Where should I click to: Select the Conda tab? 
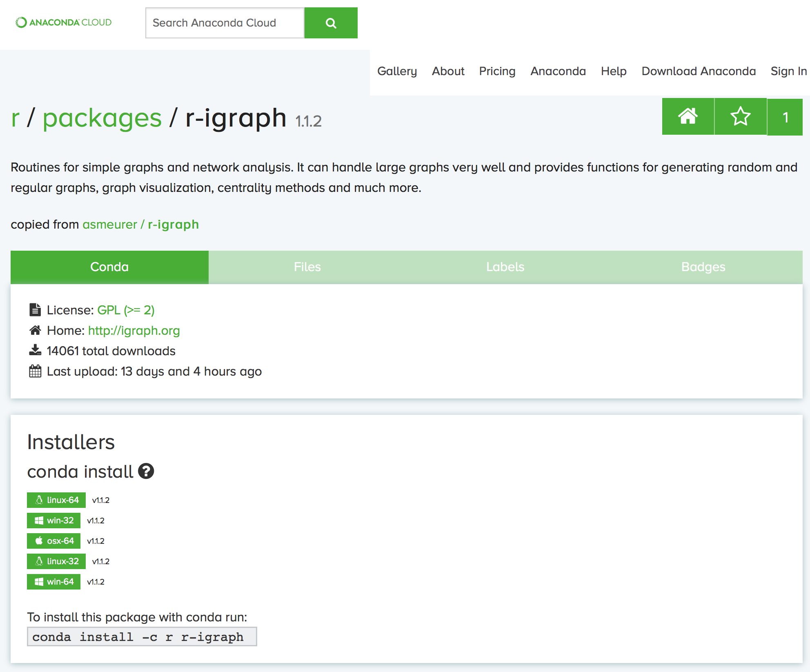[109, 267]
